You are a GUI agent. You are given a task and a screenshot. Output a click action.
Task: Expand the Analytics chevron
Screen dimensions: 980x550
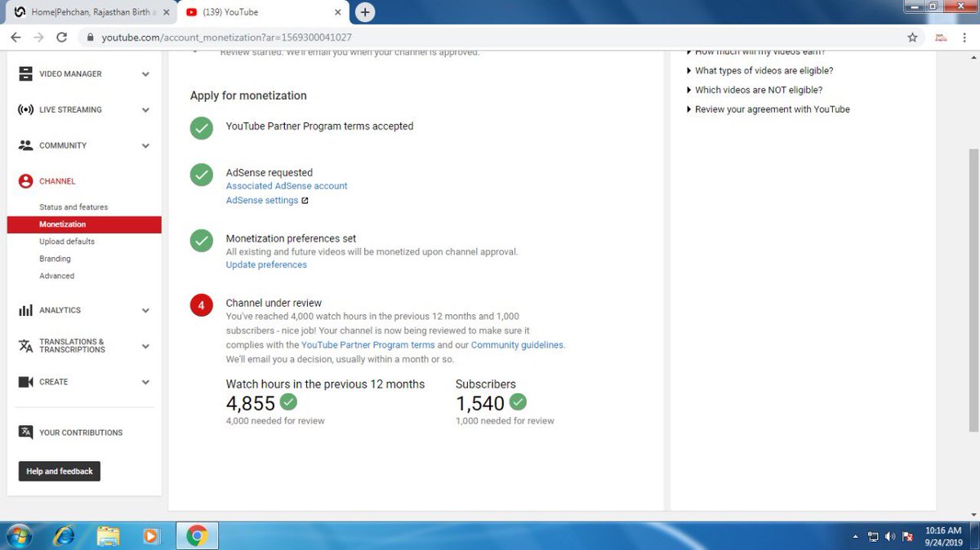pyautogui.click(x=145, y=311)
